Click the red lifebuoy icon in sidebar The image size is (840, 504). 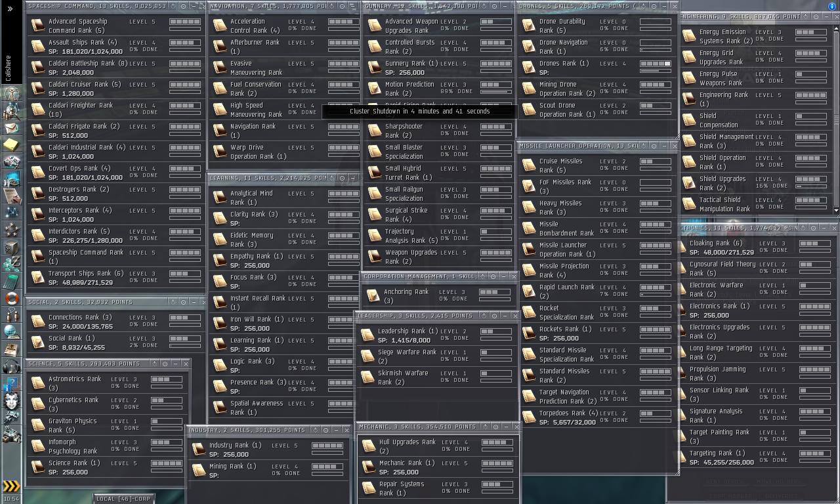click(x=11, y=299)
